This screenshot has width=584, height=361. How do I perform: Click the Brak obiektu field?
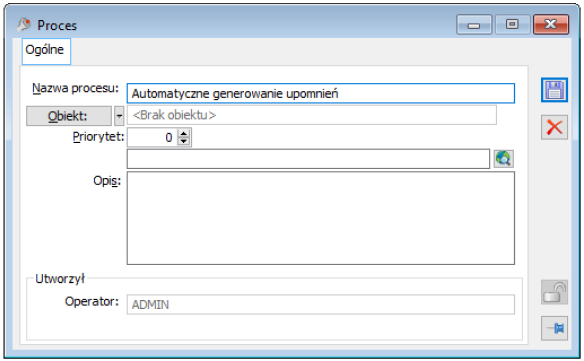[312, 115]
